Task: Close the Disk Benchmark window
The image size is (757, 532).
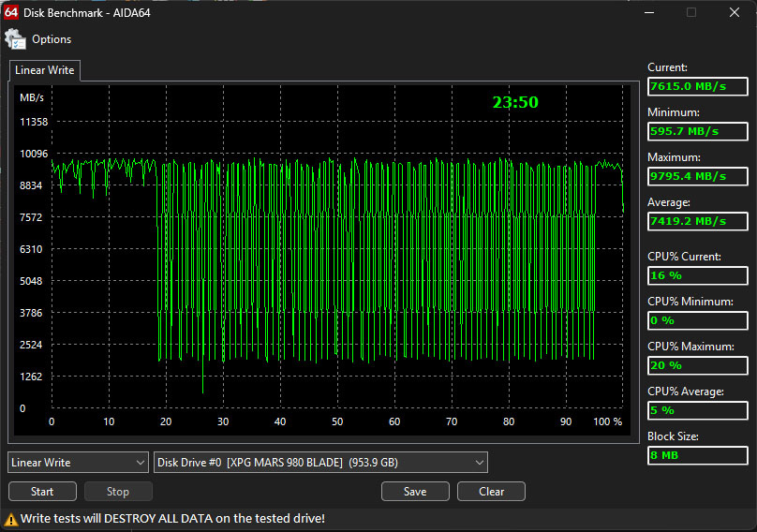Action: click(735, 12)
